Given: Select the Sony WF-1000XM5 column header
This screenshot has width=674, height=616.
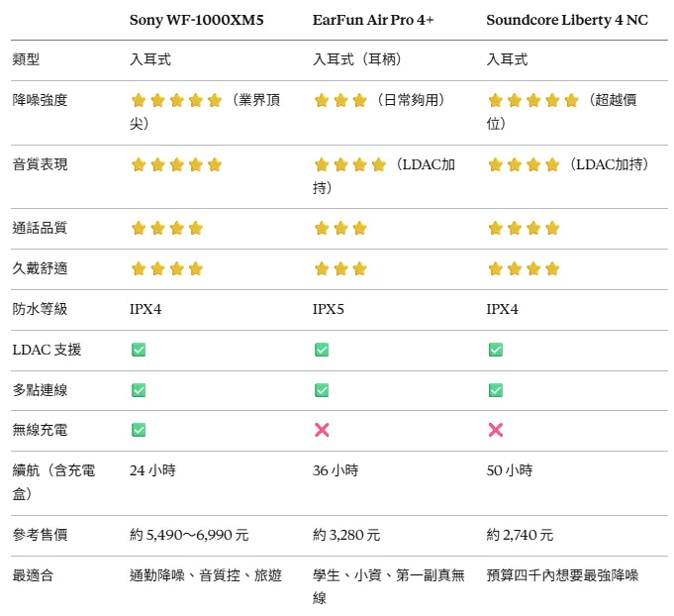Looking at the screenshot, I should tap(197, 20).
